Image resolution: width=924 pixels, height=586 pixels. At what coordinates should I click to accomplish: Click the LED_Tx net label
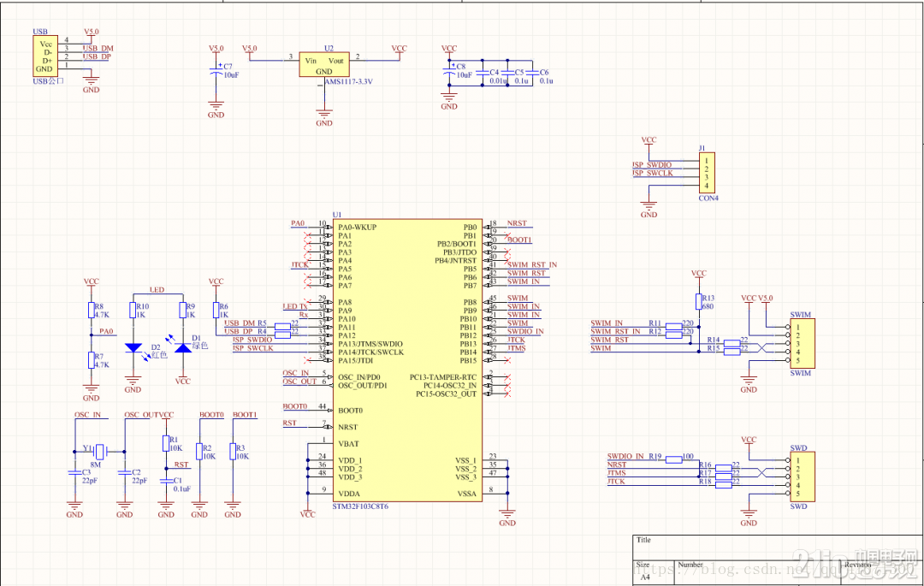tap(295, 306)
